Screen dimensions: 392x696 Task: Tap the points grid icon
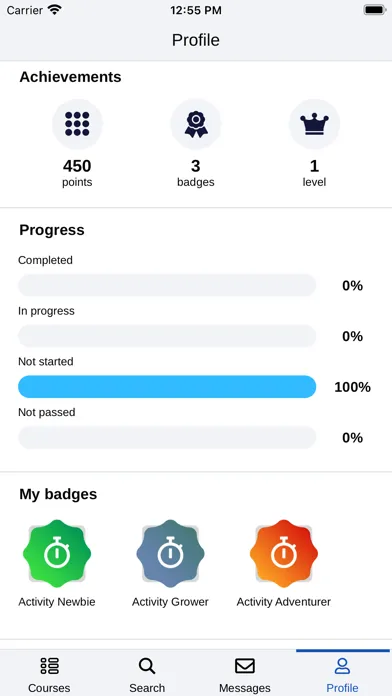[77, 123]
